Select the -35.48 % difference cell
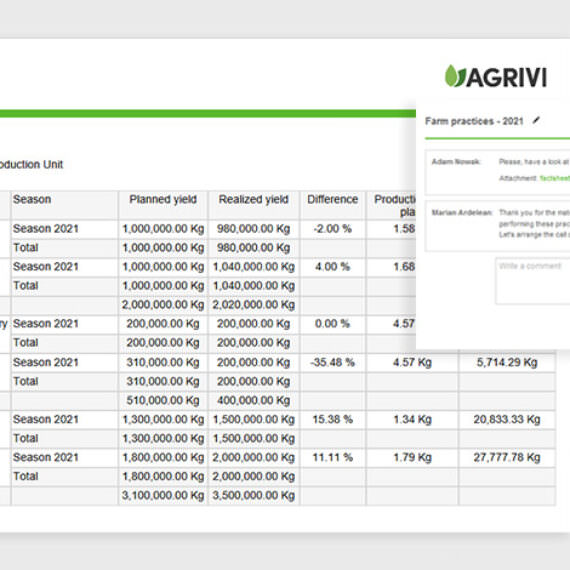This screenshot has height=570, width=570. pyautogui.click(x=333, y=362)
